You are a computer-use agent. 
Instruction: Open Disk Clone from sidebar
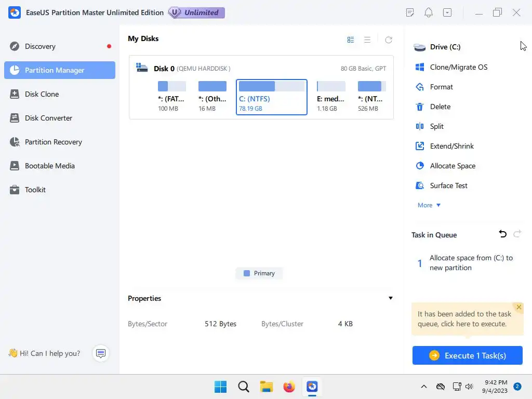59,94
